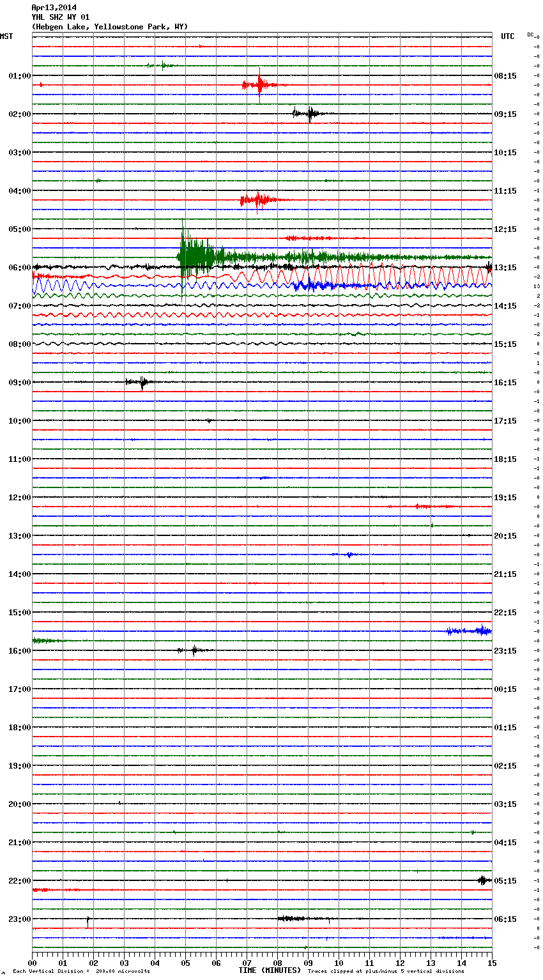Click the "11:15" UTC time label
Viewport: 543px width, 980px height.
[x=505, y=191]
